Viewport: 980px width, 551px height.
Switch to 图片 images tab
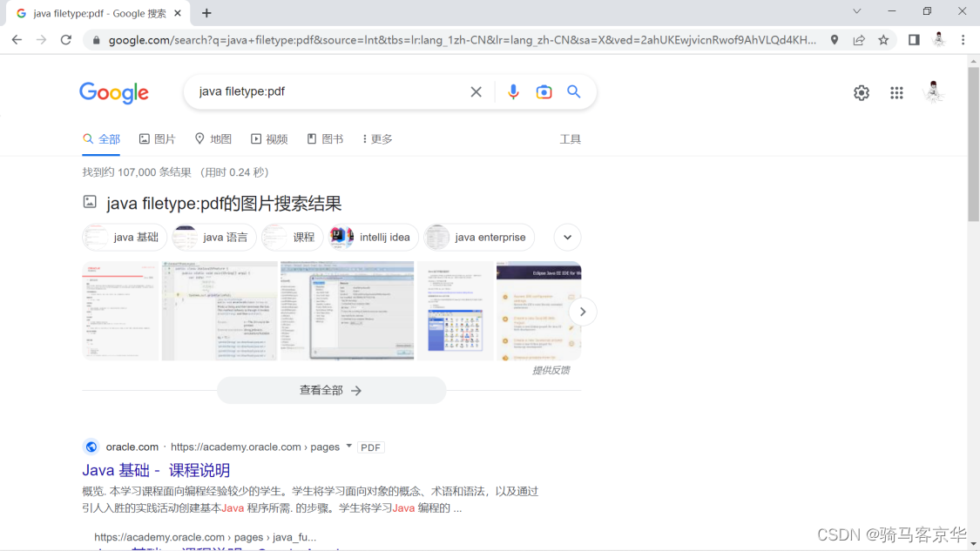157,139
